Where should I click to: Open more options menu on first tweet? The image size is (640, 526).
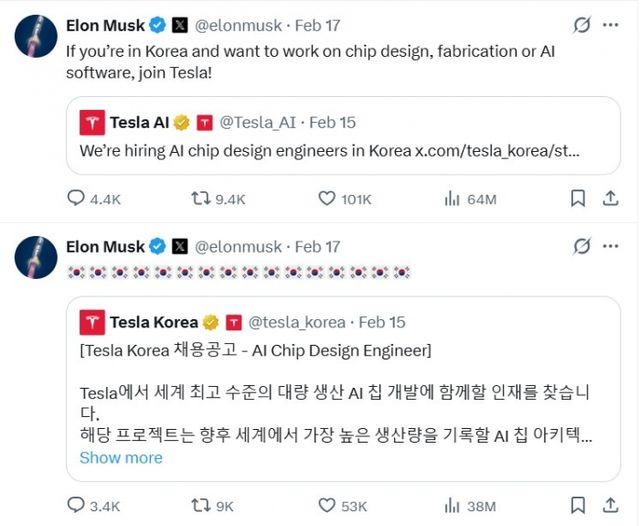tap(611, 25)
